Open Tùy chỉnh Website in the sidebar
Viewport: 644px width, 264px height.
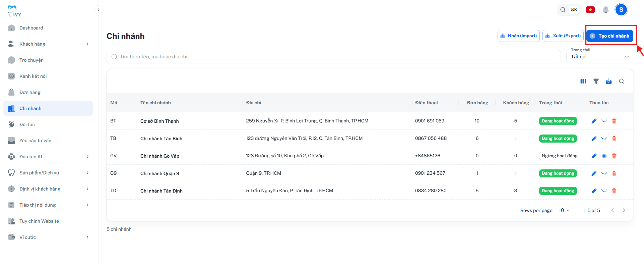[48, 221]
